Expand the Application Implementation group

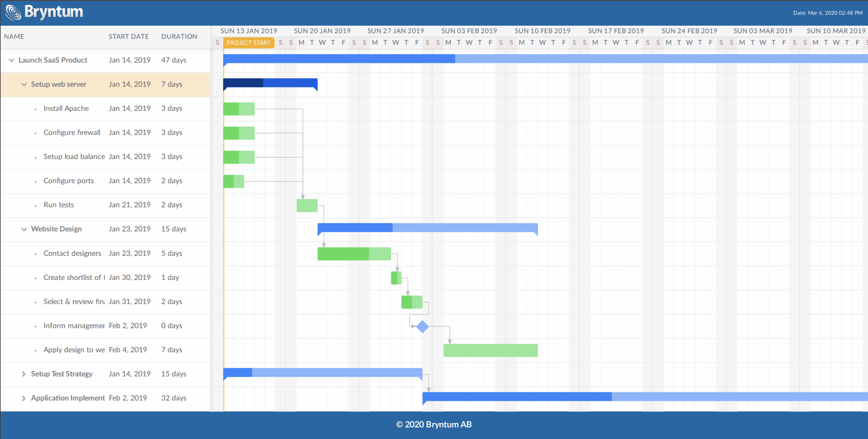(23, 398)
